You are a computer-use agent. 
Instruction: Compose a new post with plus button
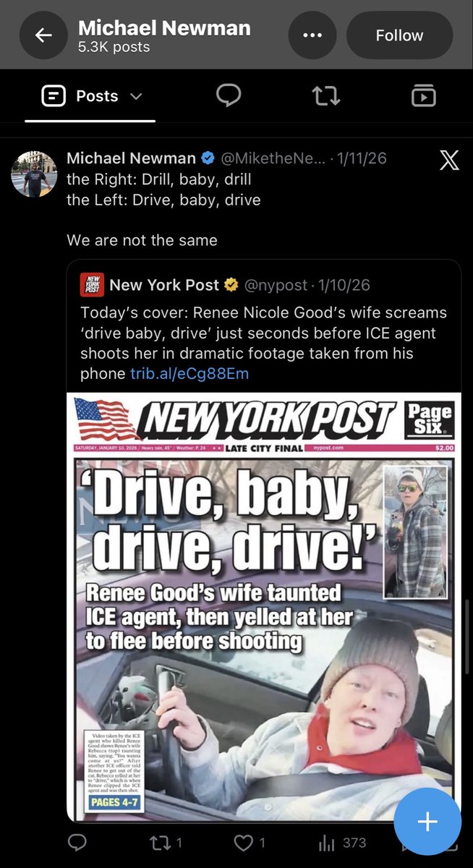click(427, 822)
